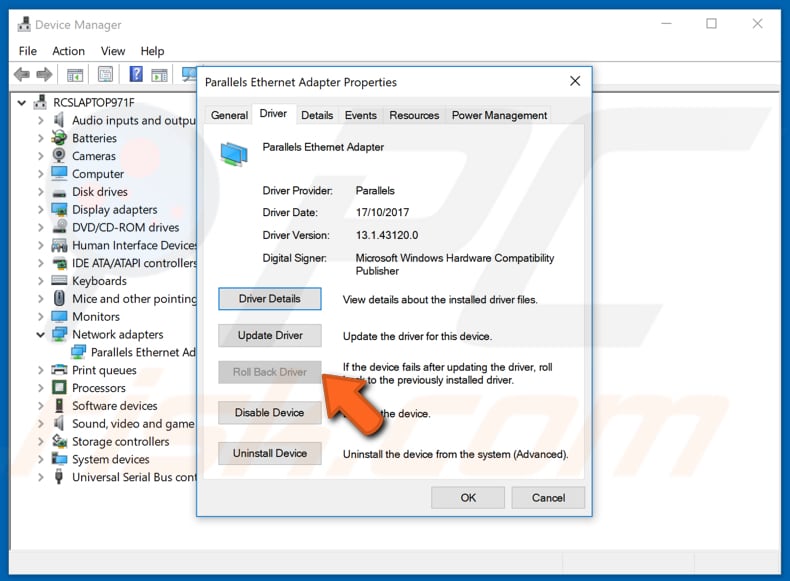Expand the Disk drives category
The height and width of the screenshot is (581, 790).
40,191
